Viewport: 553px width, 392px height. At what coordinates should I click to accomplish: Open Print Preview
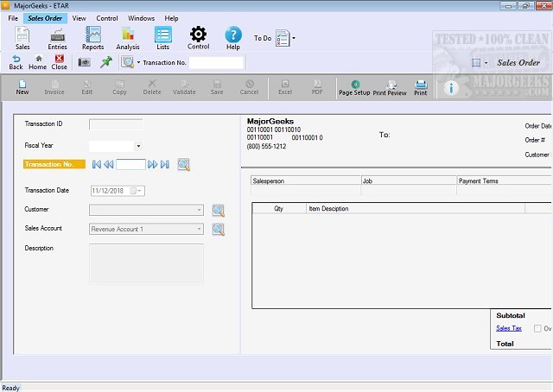tap(390, 88)
